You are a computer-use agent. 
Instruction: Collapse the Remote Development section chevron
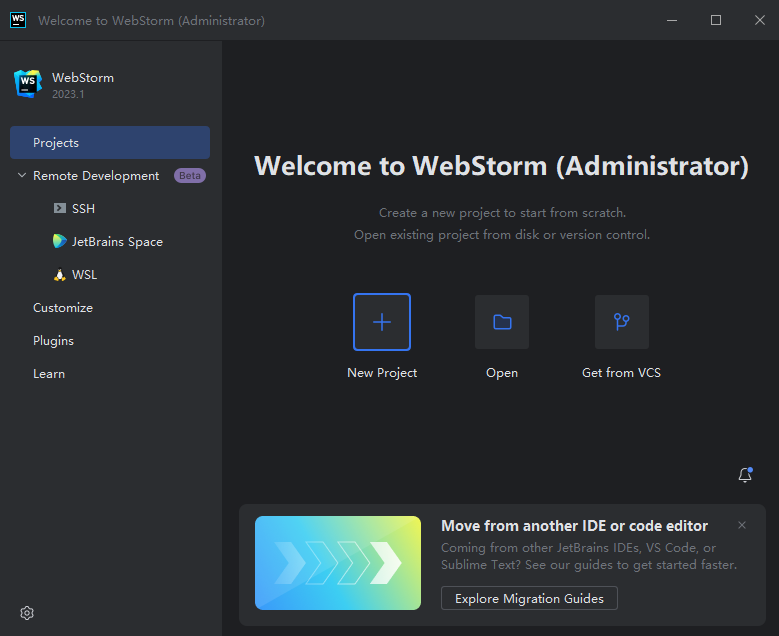coord(22,175)
